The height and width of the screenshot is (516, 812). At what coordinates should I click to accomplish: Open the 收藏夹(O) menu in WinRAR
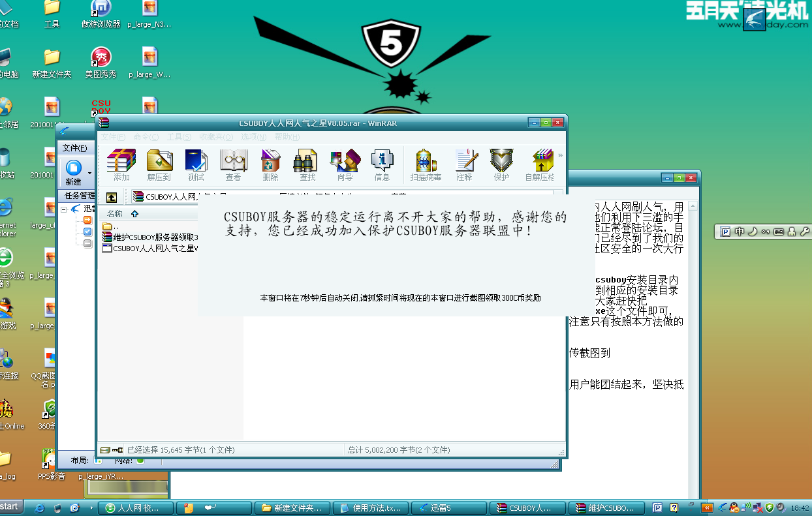pyautogui.click(x=216, y=137)
